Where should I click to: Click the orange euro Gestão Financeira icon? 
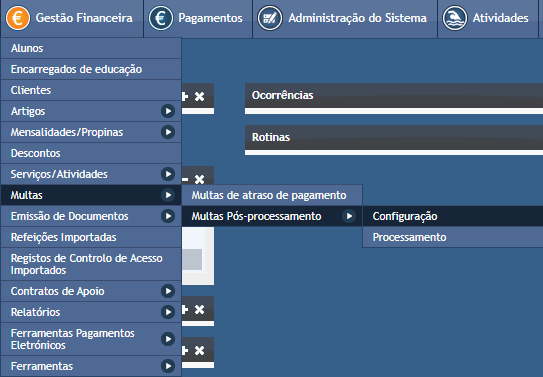click(18, 18)
